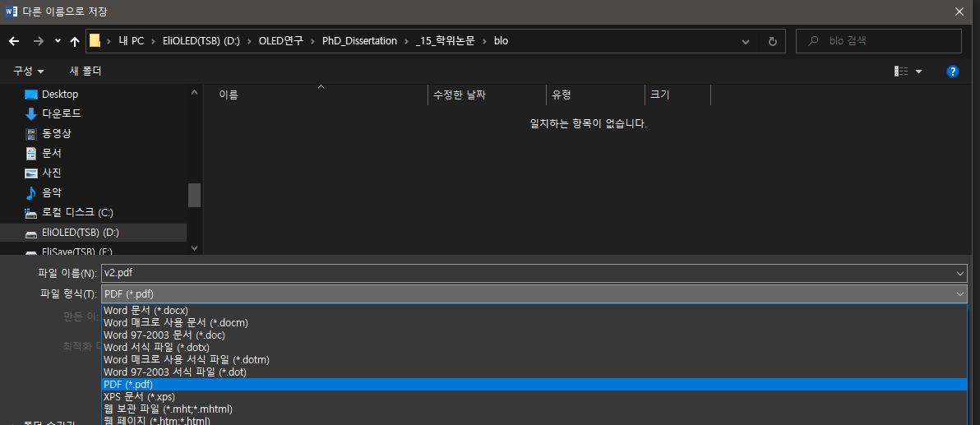This screenshot has height=425, width=980.
Task: Click navigation pane scroll down arrow
Action: point(194,247)
